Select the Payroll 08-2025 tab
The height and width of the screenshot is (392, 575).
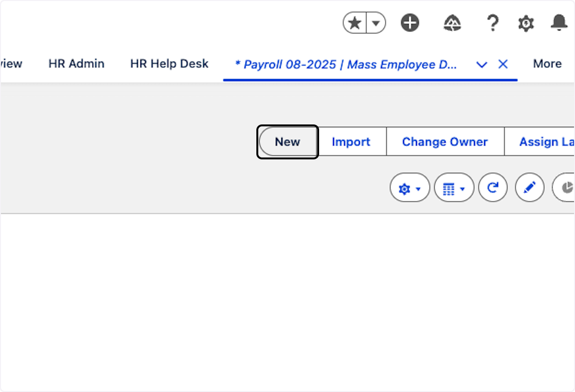(345, 65)
